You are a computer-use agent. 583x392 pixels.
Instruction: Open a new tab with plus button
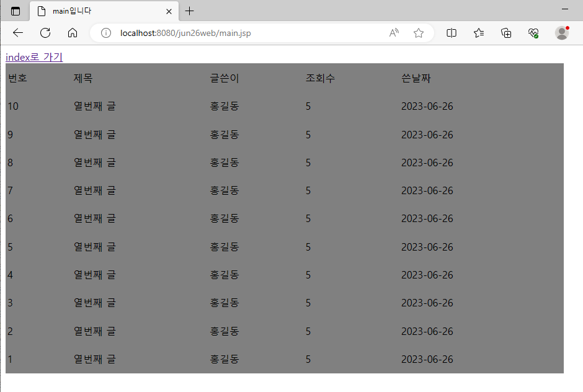pos(190,11)
